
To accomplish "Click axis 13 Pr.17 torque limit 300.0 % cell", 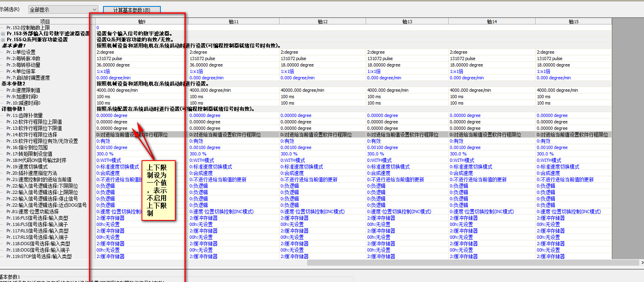I will 375,154.
